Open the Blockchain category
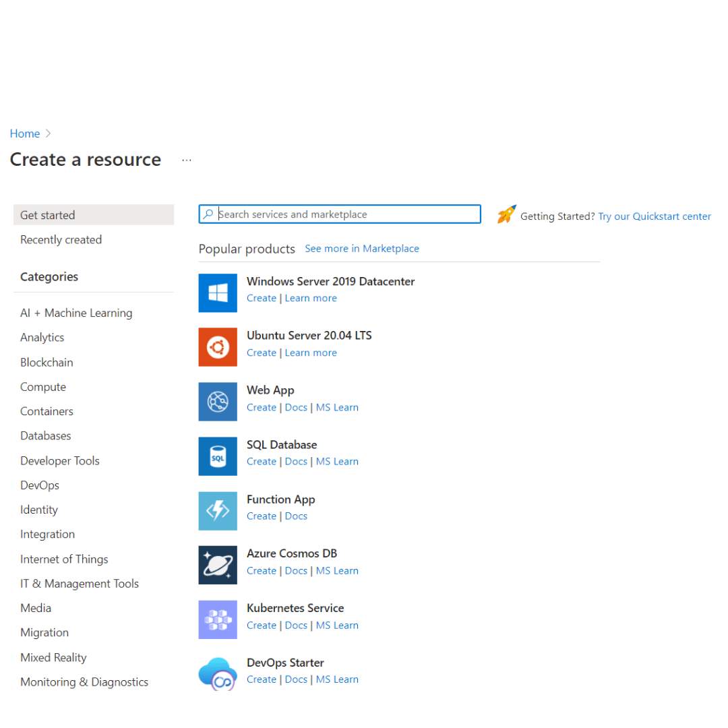Viewport: 728px width, 728px height. point(47,363)
